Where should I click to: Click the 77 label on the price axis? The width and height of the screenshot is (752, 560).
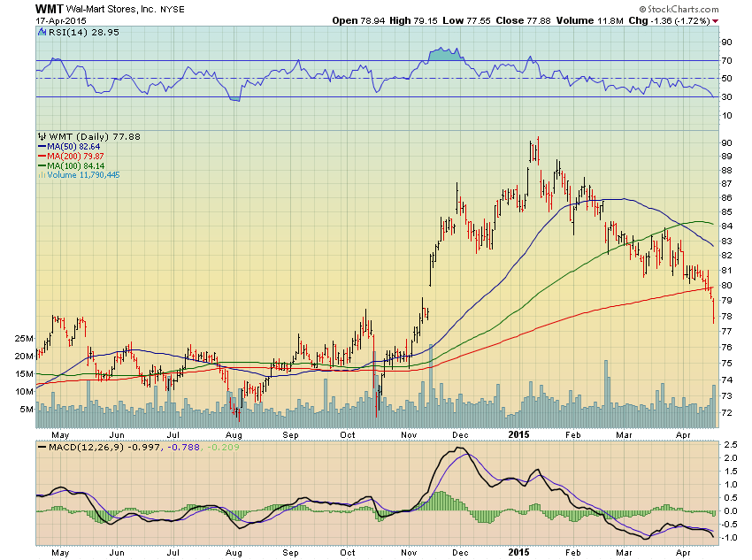(726, 331)
